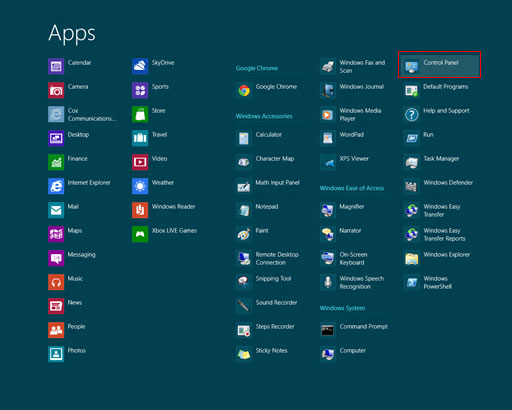Open the News app icon
The image size is (512, 410).
pyautogui.click(x=56, y=306)
